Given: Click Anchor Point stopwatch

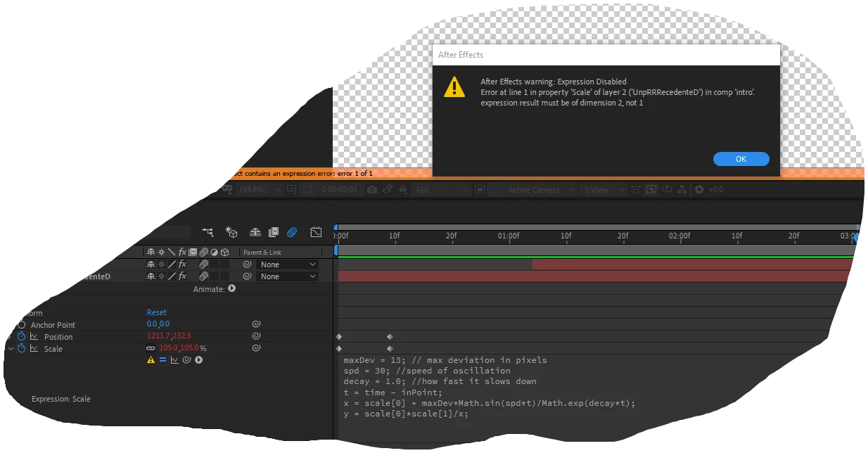Looking at the screenshot, I should click(21, 325).
